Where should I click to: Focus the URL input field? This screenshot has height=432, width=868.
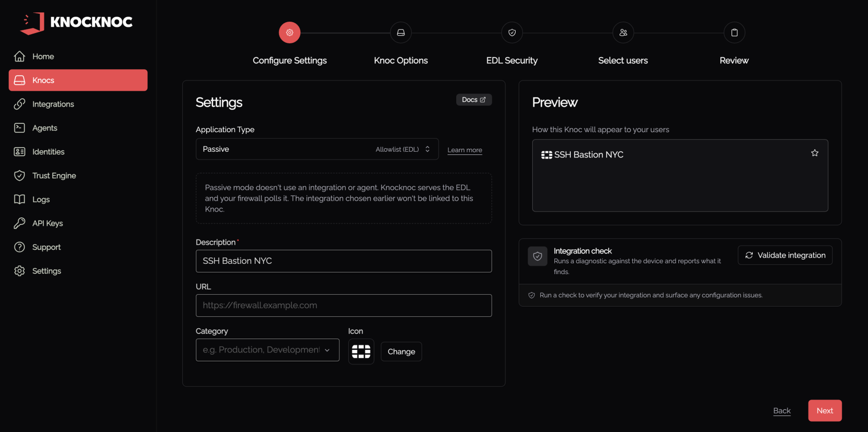(x=344, y=306)
